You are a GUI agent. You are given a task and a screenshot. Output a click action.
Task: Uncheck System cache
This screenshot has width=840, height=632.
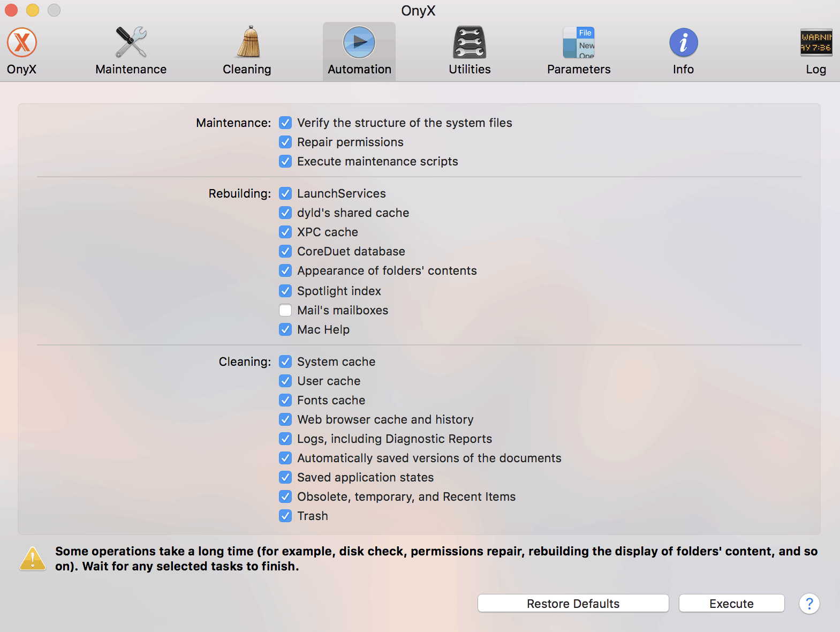pyautogui.click(x=286, y=362)
